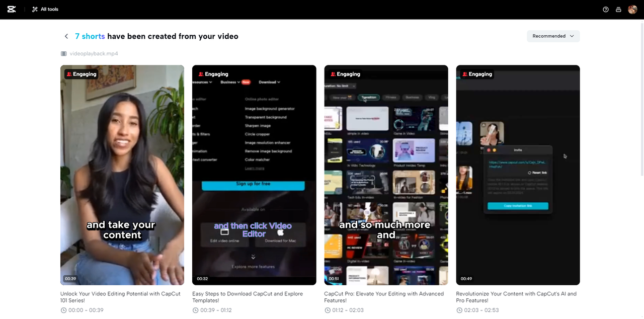Click the clock icon beside 00:00 - 00:39
The height and width of the screenshot is (319, 644).
point(64,310)
